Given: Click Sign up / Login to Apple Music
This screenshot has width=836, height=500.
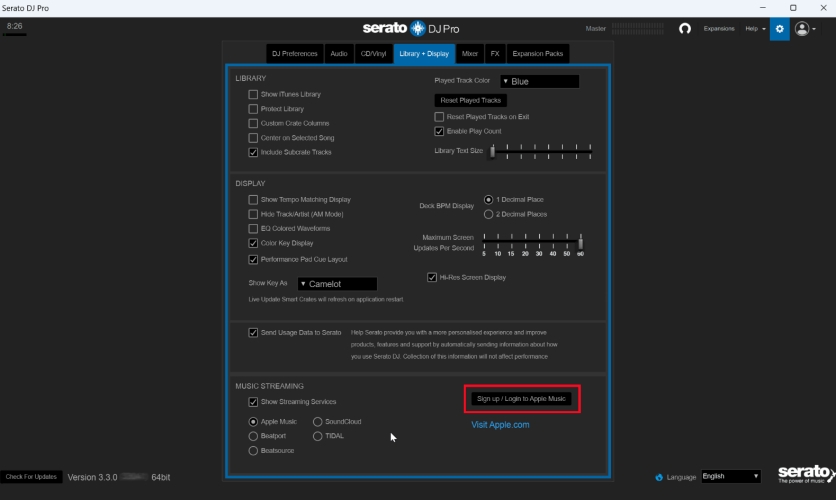Looking at the screenshot, I should click(x=521, y=399).
